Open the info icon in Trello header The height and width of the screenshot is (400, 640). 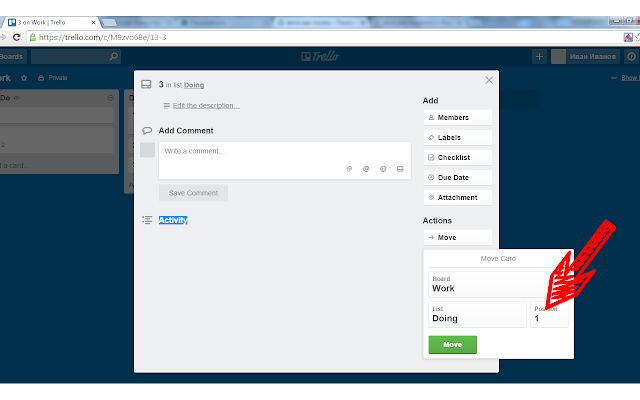[x=631, y=56]
